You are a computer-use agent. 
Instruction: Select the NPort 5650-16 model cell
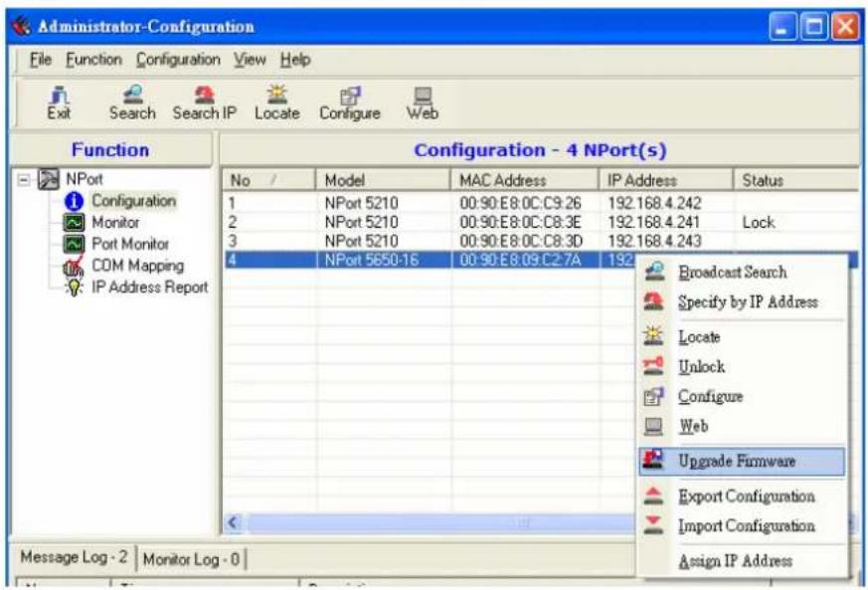click(x=372, y=260)
